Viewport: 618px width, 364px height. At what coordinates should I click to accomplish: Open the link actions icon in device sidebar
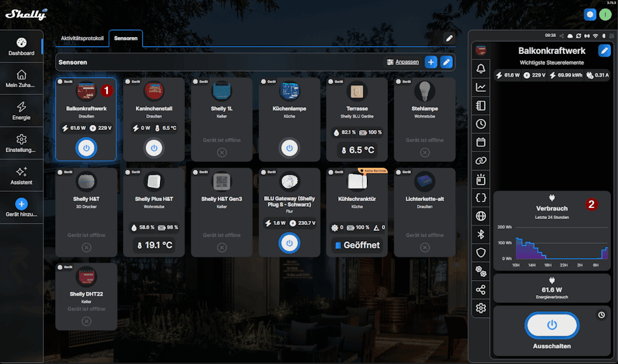(481, 161)
